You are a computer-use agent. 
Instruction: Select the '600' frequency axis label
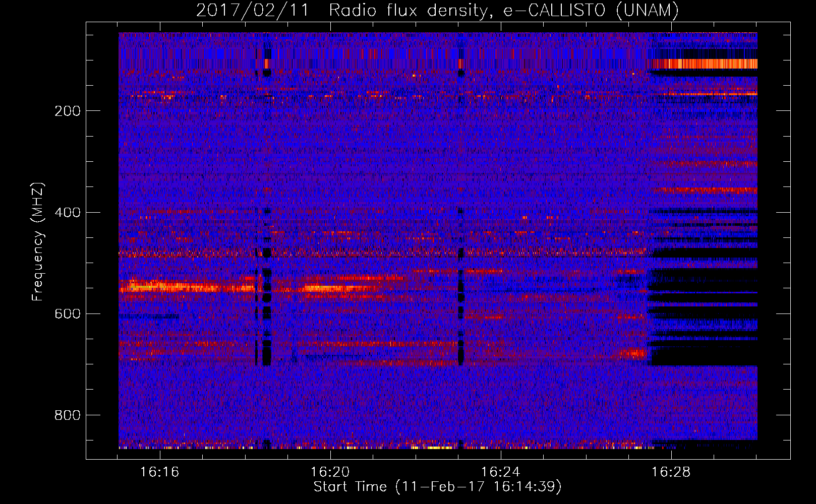point(68,313)
